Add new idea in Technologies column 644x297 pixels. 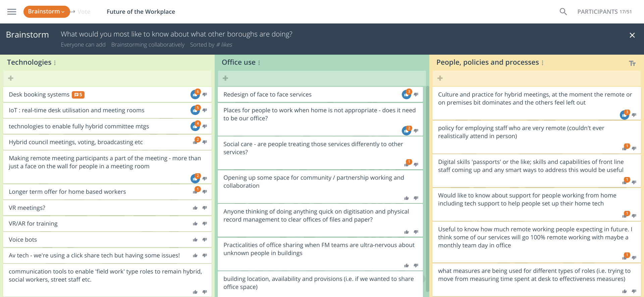11,78
